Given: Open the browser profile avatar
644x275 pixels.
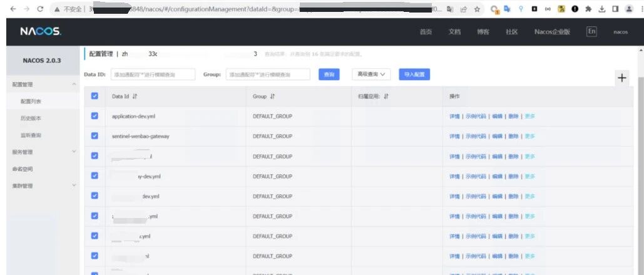Looking at the screenshot, I should coord(629,9).
